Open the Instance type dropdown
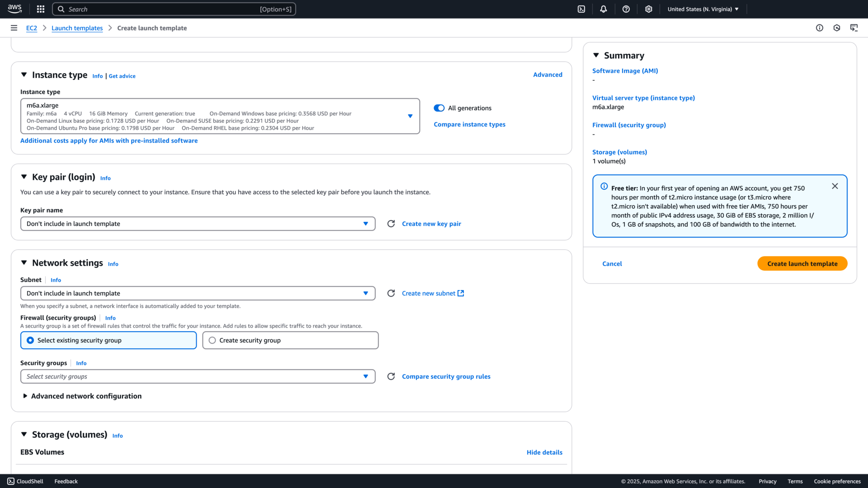 pos(220,116)
